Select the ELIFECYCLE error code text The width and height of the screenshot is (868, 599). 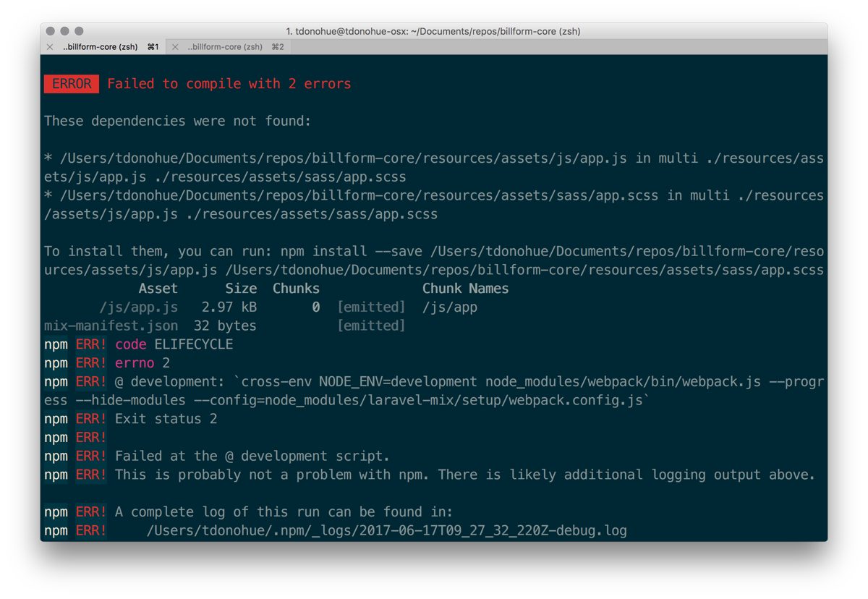(x=194, y=344)
